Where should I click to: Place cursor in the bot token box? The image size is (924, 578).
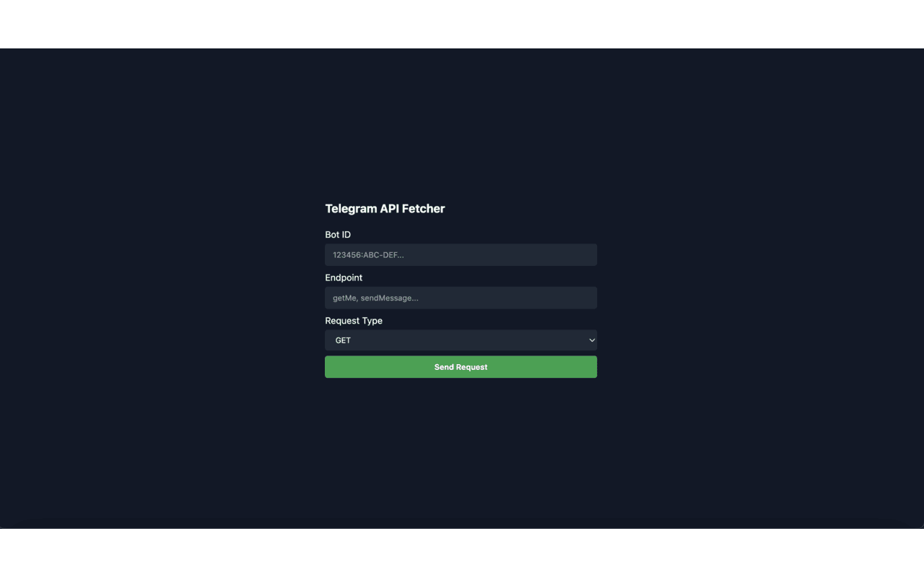(461, 255)
